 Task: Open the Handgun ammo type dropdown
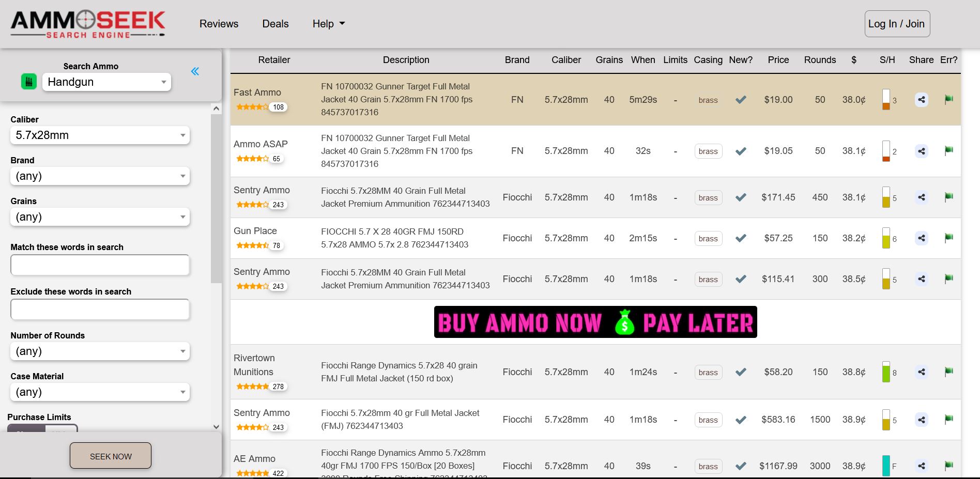[106, 82]
